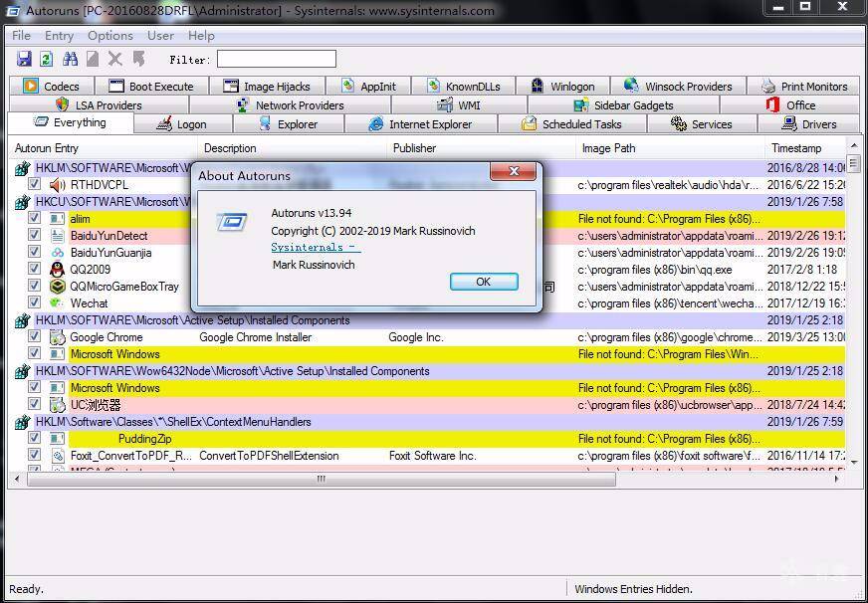868x603 pixels.
Task: Click the QQ2009 penguin icon
Action: point(57,270)
